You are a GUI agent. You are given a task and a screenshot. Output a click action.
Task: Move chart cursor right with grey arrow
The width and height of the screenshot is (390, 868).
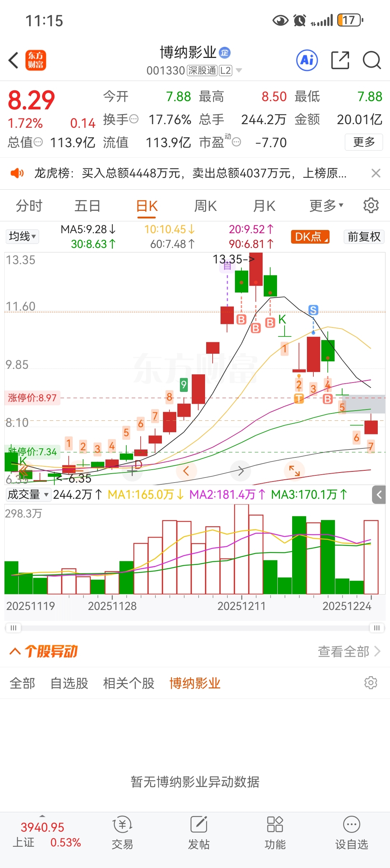coord(241,470)
